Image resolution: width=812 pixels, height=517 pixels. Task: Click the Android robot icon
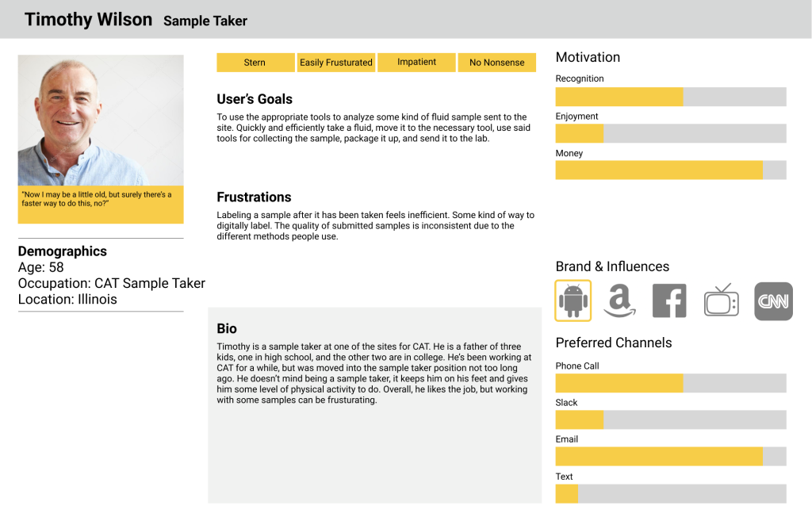click(x=573, y=301)
